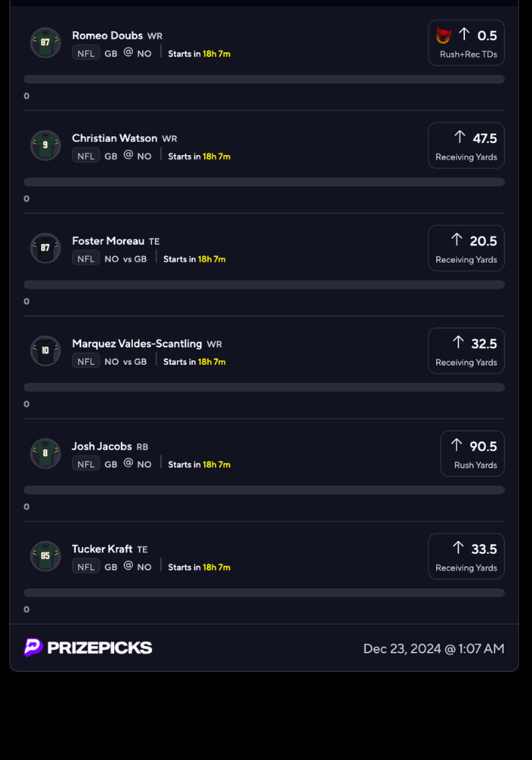The height and width of the screenshot is (760, 532).
Task: Click NFL tag under Christian Watson
Action: coord(86,156)
